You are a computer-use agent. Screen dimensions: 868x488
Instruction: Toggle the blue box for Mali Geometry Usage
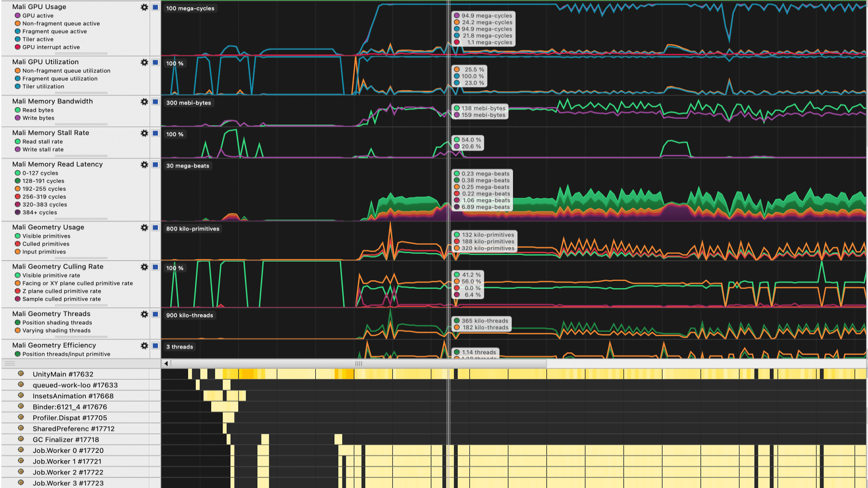pyautogui.click(x=155, y=228)
